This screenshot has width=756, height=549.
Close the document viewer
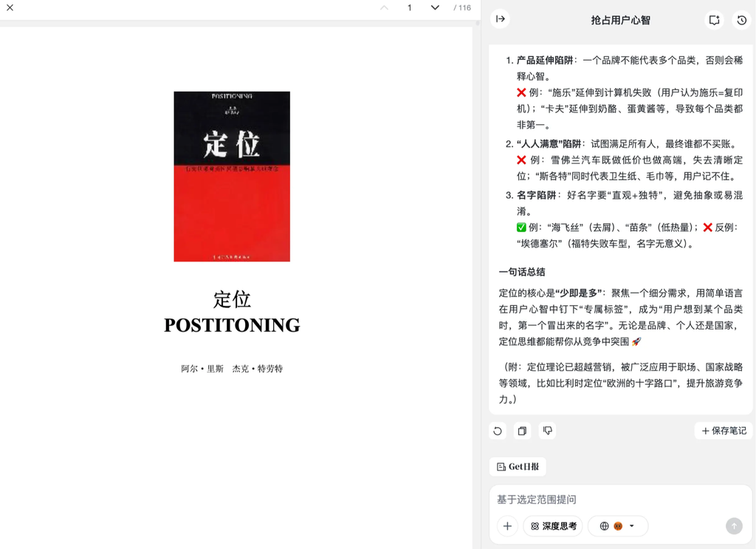[x=10, y=7]
